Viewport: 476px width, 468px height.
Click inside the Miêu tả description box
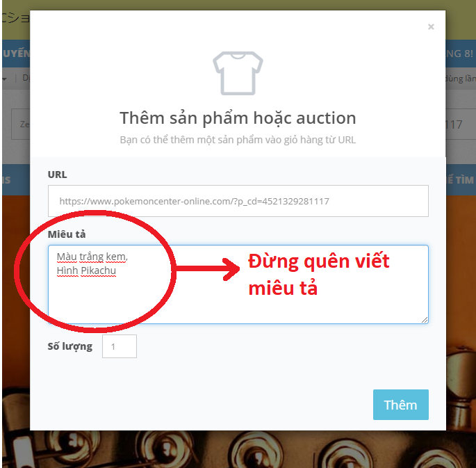[x=238, y=284]
